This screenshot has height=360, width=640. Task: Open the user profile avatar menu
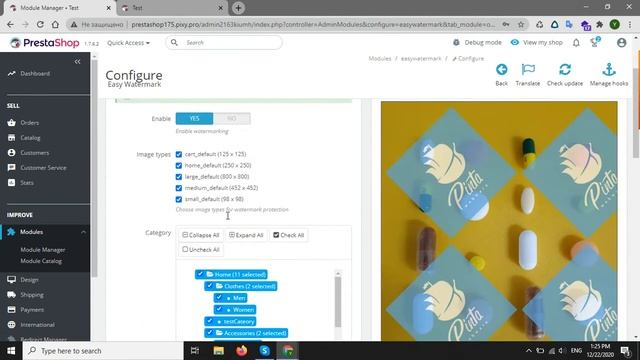(x=622, y=42)
